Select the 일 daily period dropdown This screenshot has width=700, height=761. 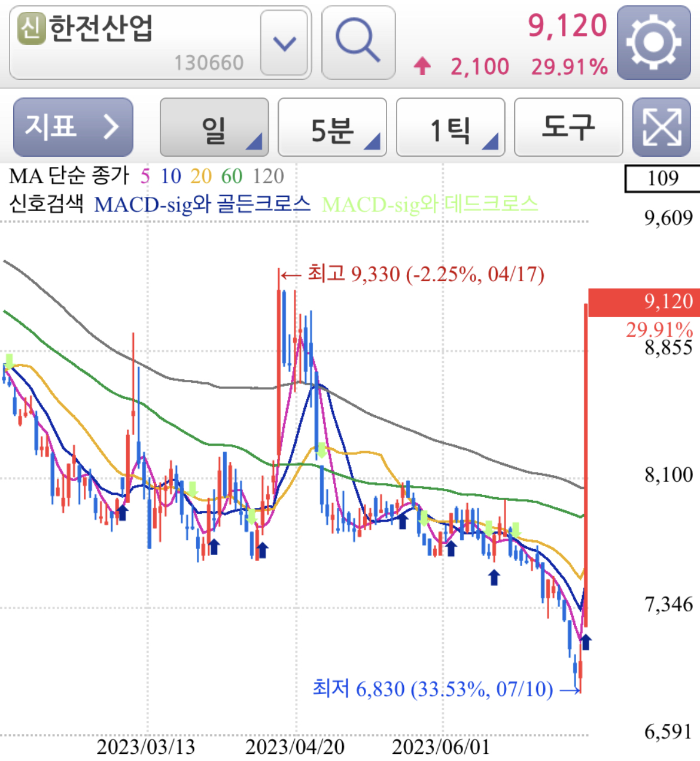[214, 127]
